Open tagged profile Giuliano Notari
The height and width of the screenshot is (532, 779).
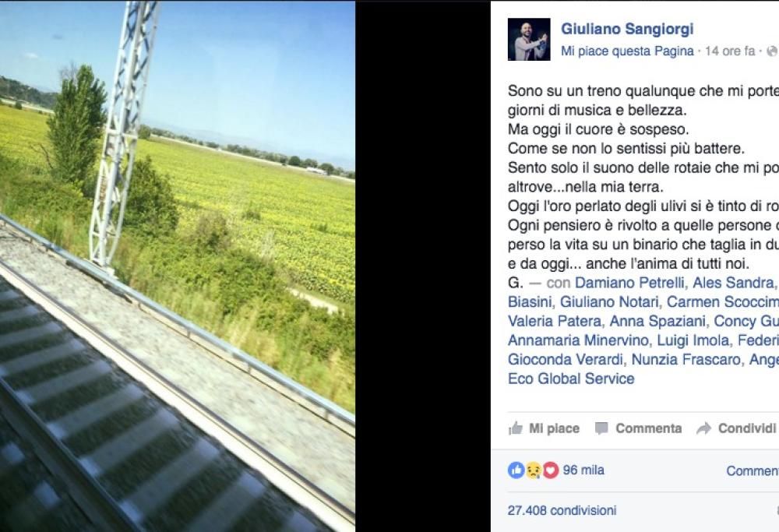pyautogui.click(x=610, y=302)
